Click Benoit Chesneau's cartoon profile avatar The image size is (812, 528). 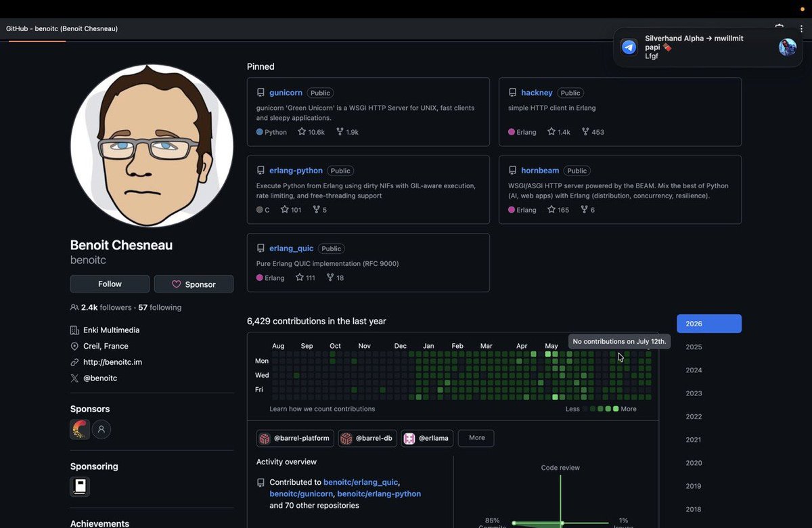coord(152,146)
